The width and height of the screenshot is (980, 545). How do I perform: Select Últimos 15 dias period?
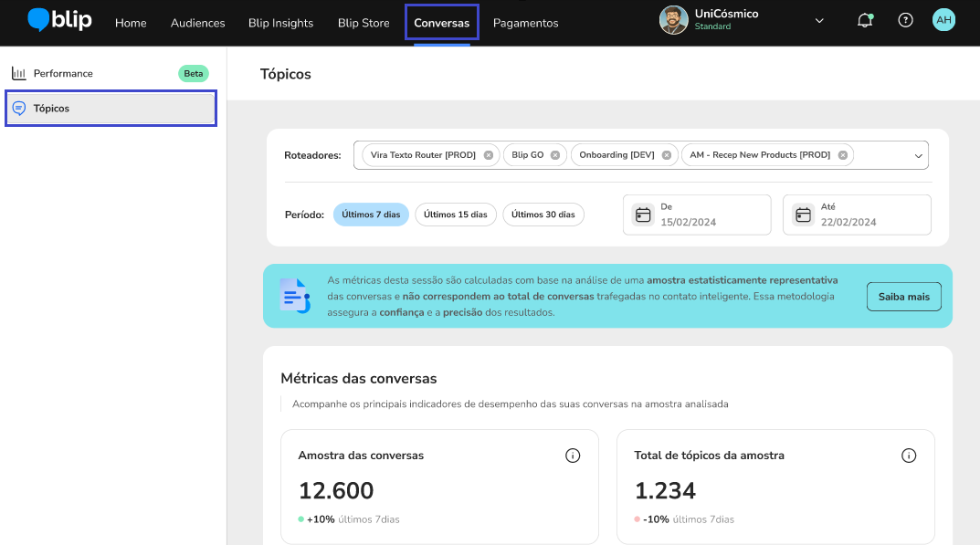[456, 215]
